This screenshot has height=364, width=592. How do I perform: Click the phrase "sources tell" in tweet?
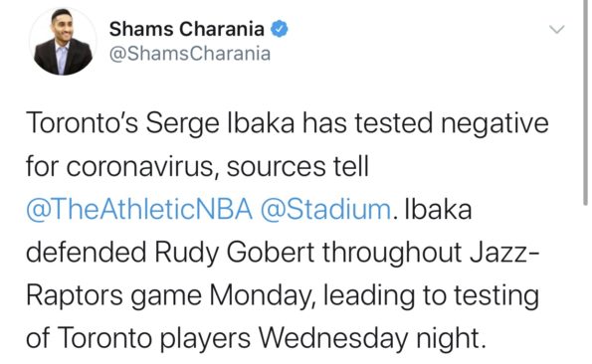pos(297,166)
